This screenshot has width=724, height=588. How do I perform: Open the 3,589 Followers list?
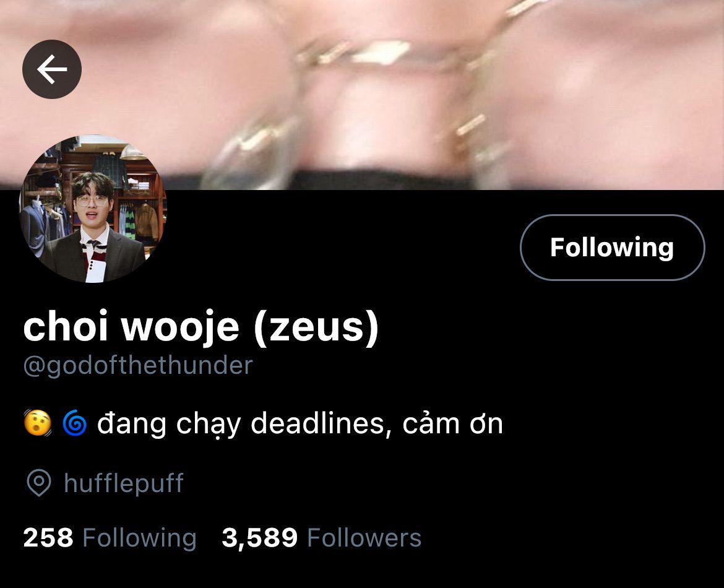tap(321, 538)
